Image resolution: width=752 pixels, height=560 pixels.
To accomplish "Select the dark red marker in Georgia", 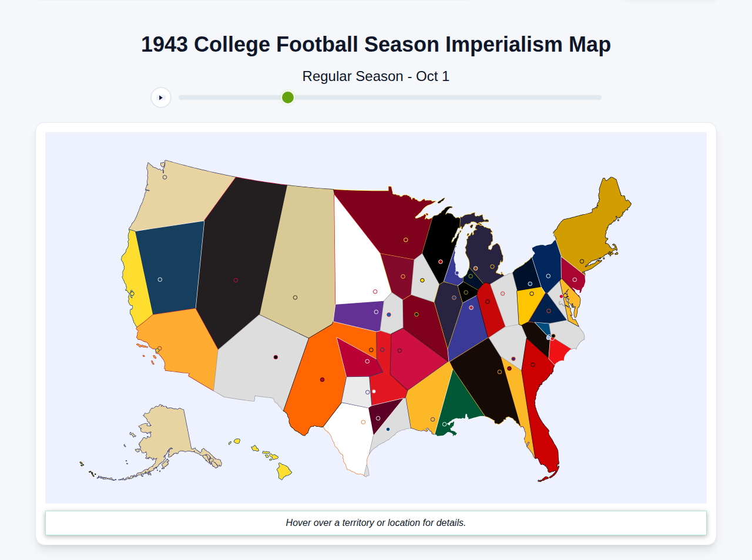I will coord(509,368).
